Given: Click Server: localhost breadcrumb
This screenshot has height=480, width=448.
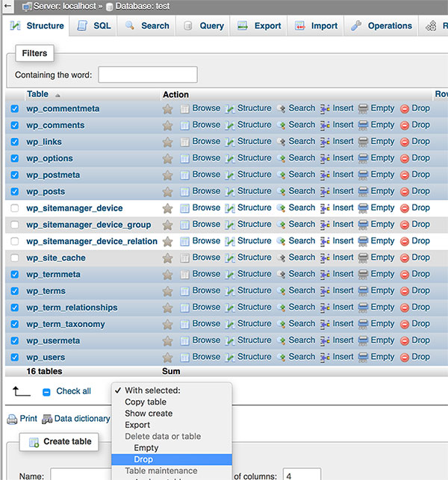Looking at the screenshot, I should point(65,6).
